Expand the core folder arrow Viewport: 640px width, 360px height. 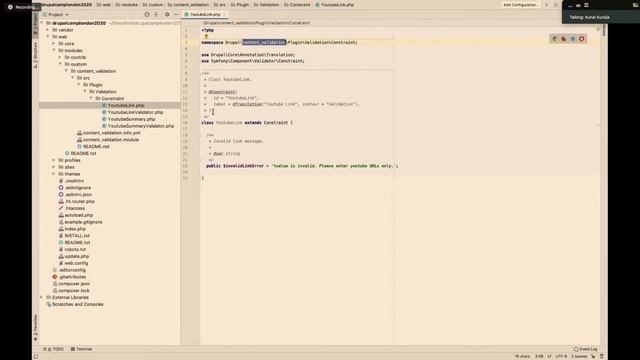point(54,43)
